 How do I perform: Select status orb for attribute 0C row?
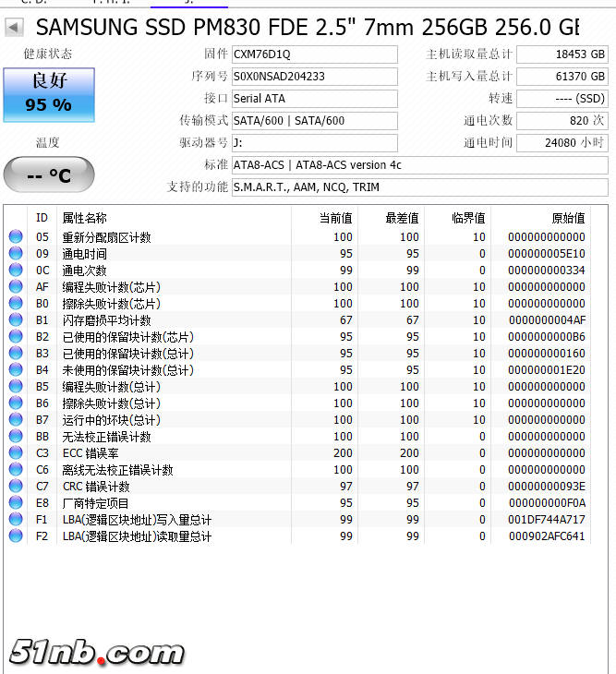[16, 270]
